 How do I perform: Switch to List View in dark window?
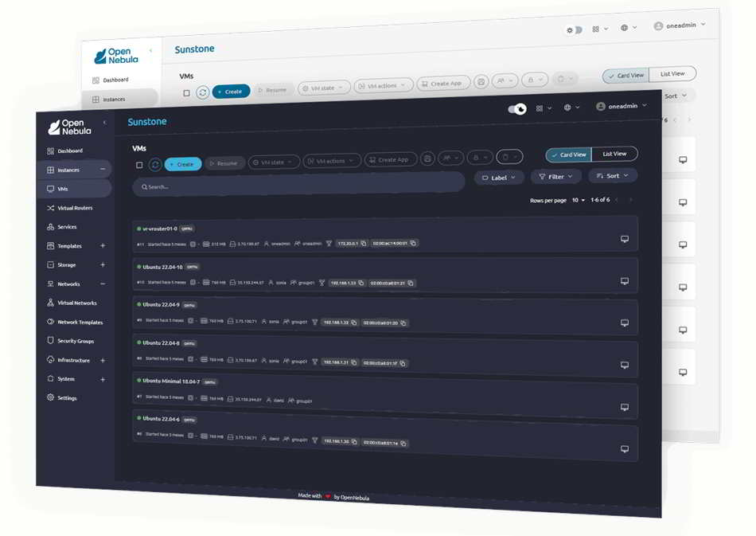[x=614, y=154]
